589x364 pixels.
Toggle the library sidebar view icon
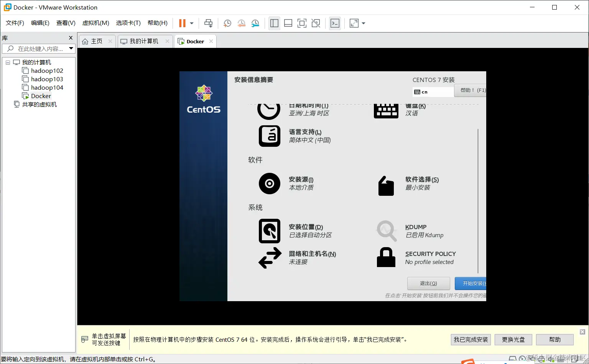tap(274, 23)
